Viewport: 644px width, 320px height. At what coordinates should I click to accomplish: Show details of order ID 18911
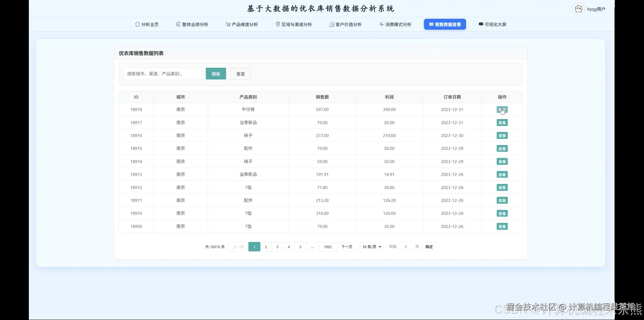coord(502,200)
